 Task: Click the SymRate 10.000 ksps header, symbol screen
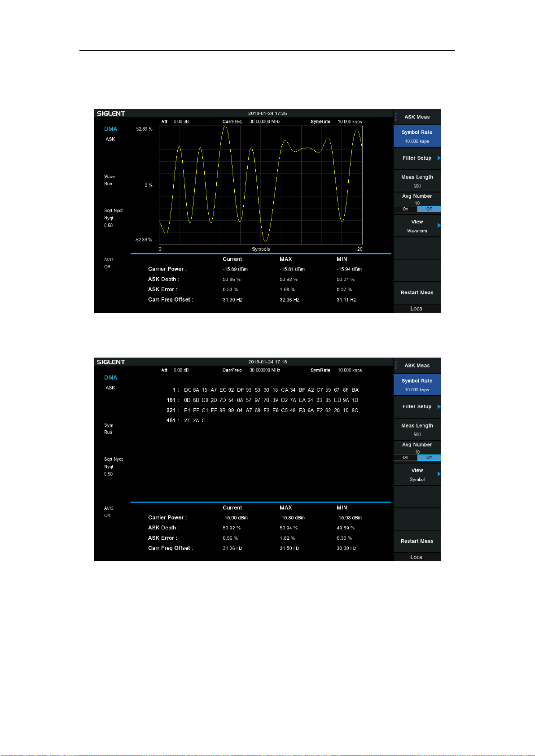pyautogui.click(x=336, y=370)
